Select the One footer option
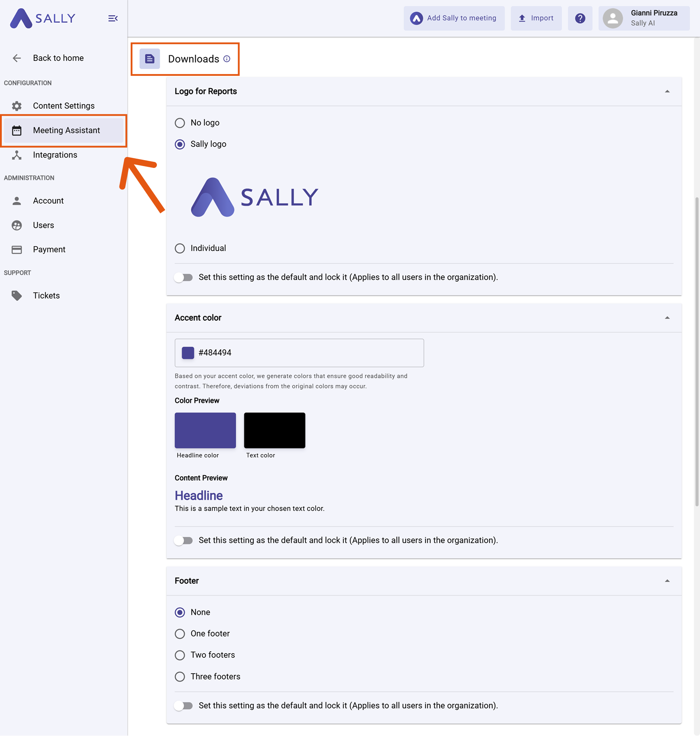The image size is (700, 736). click(180, 634)
